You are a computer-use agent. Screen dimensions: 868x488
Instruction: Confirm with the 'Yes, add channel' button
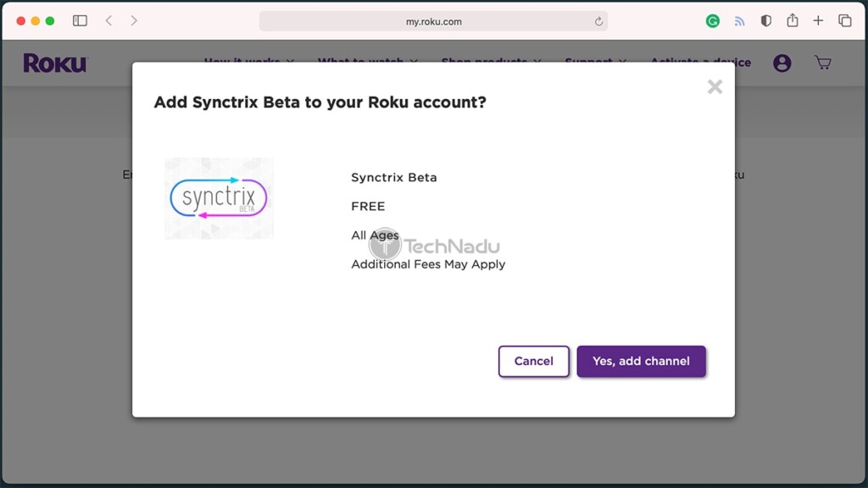(x=641, y=361)
